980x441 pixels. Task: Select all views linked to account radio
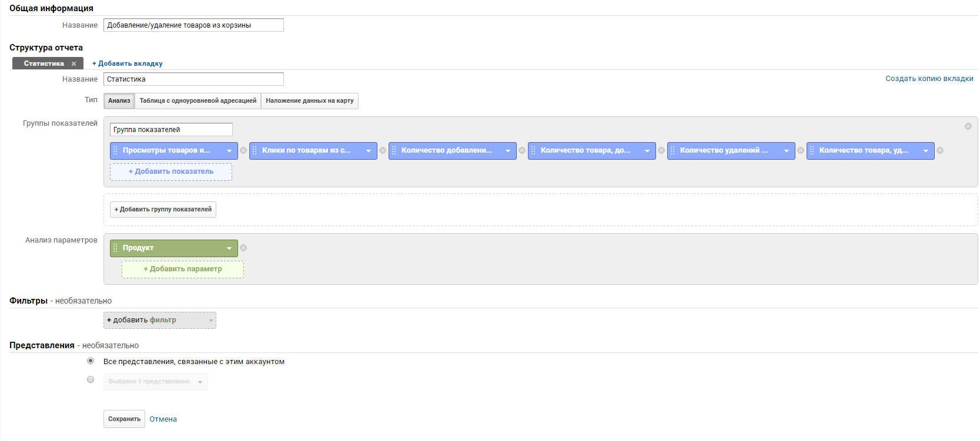pos(91,361)
